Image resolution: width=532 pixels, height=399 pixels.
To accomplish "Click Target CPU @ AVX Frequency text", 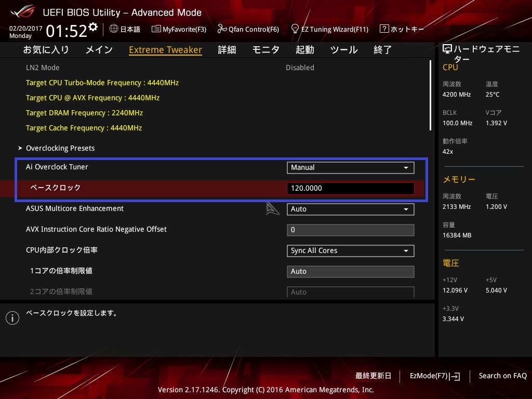I will (x=92, y=98).
